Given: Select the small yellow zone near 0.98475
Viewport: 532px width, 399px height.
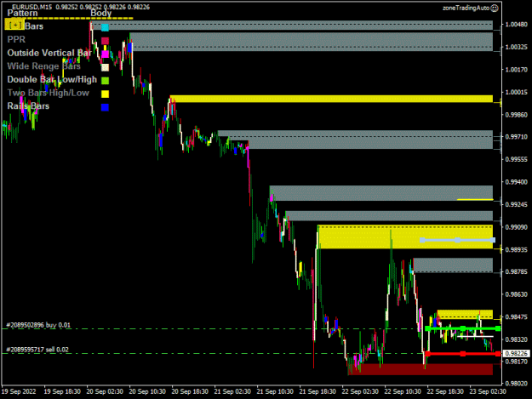Looking at the screenshot, I should click(465, 314).
